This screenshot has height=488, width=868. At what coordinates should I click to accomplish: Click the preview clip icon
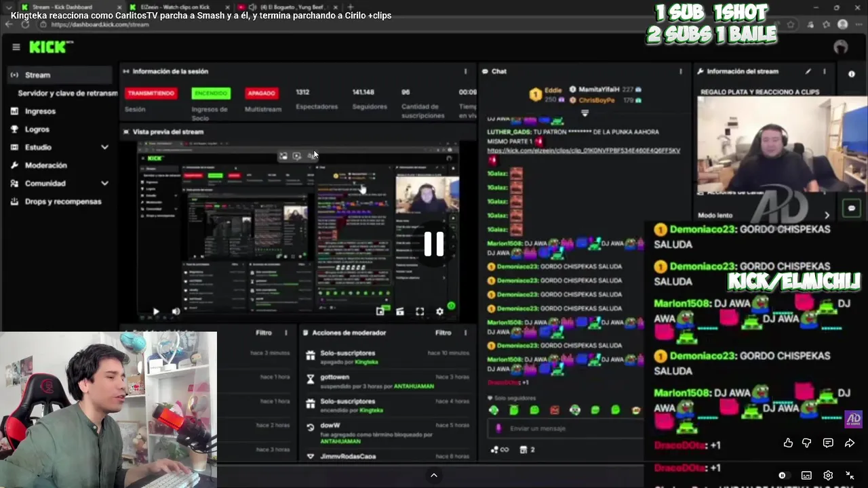pyautogui.click(x=400, y=312)
